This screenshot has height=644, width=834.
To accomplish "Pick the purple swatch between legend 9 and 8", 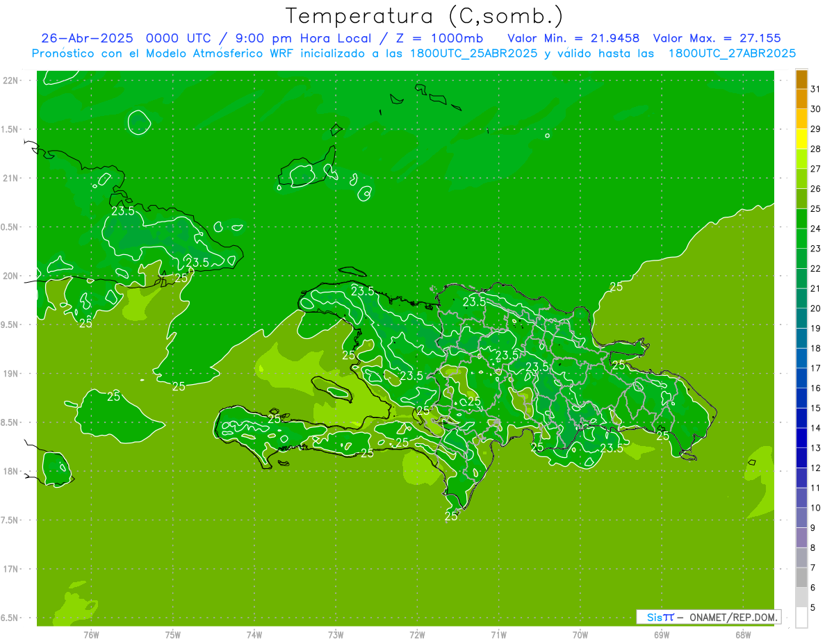I will click(801, 538).
